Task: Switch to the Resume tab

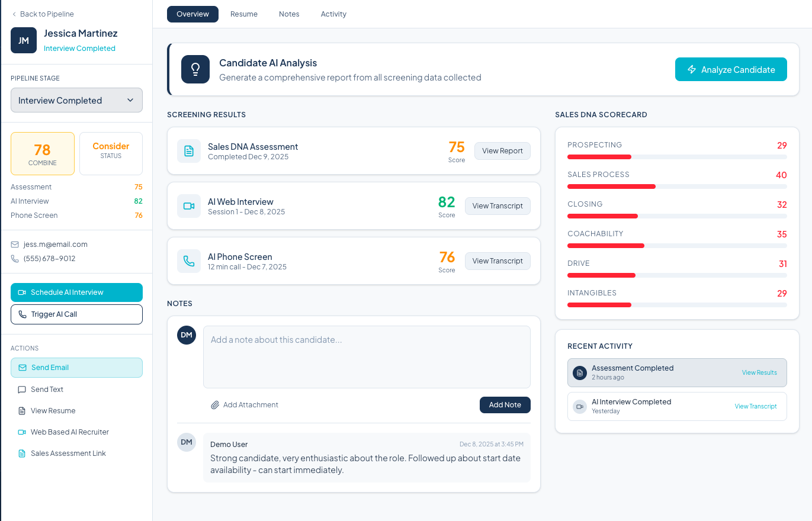Action: [243, 14]
